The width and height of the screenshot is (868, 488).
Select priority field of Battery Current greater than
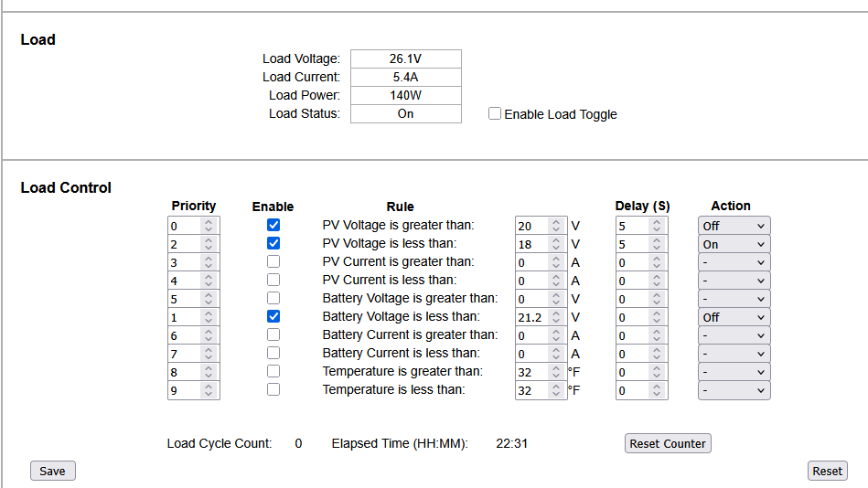click(193, 335)
